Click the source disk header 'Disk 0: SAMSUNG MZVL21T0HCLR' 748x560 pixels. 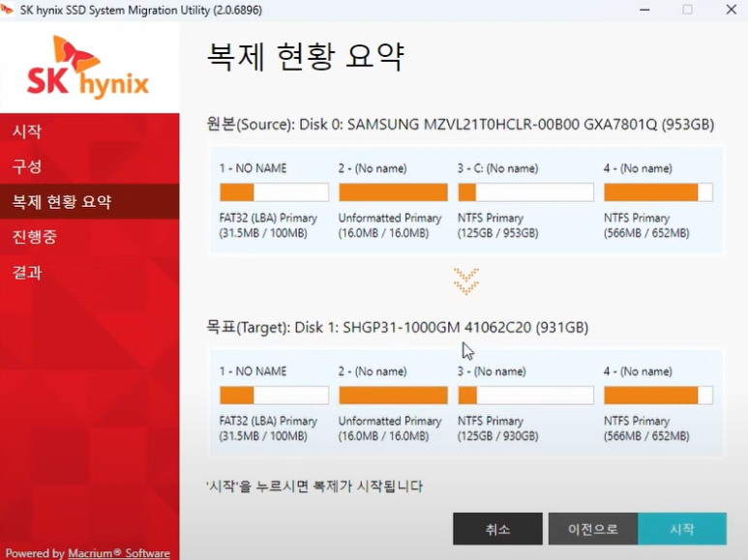click(461, 125)
